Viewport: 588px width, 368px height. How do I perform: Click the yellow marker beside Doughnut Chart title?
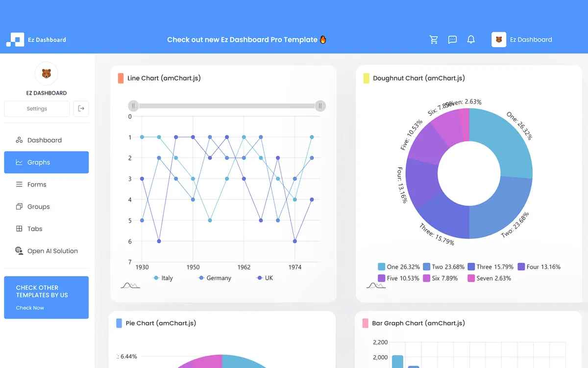click(366, 78)
